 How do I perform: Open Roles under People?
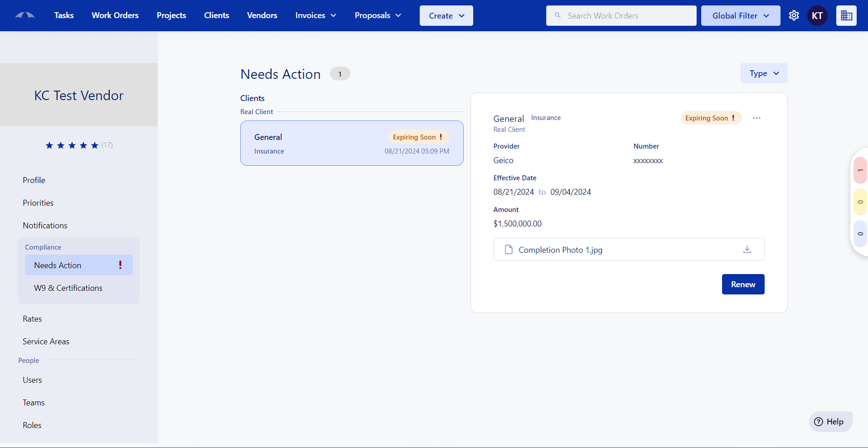[32, 425]
